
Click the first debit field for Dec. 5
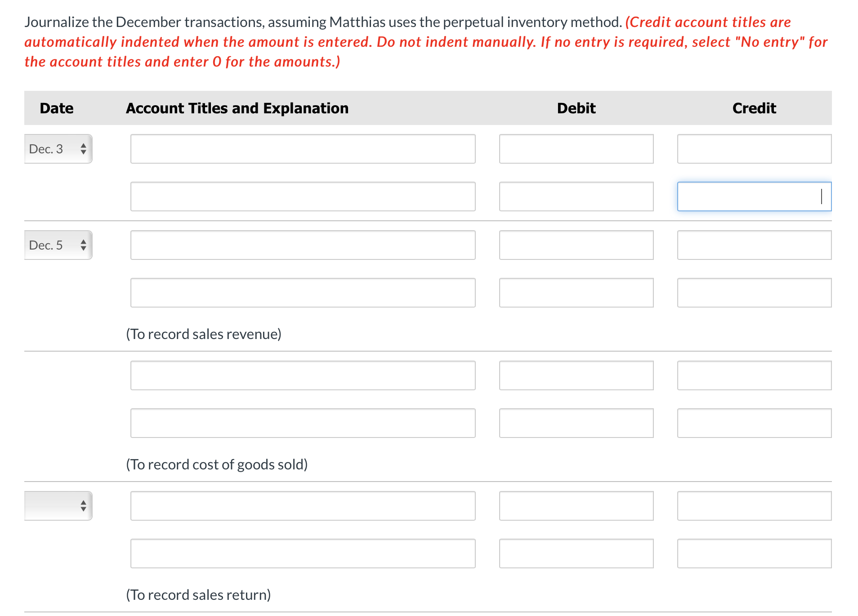[x=576, y=245]
